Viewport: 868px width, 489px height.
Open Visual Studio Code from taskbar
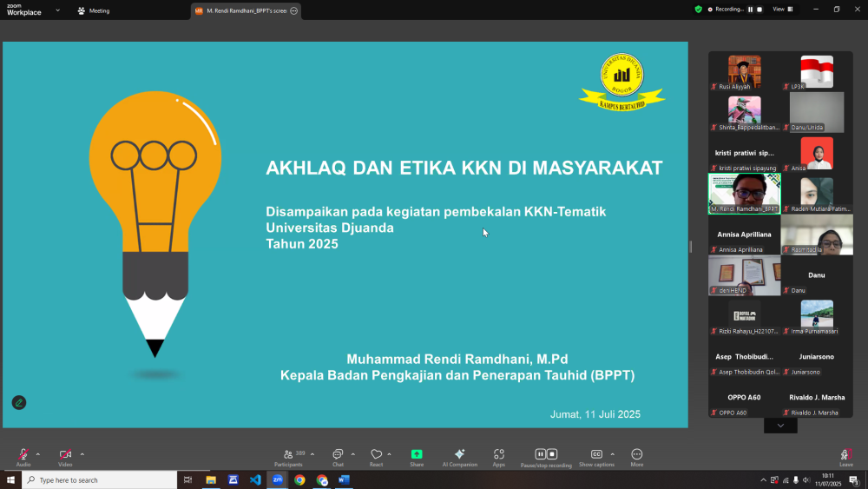[255, 480]
